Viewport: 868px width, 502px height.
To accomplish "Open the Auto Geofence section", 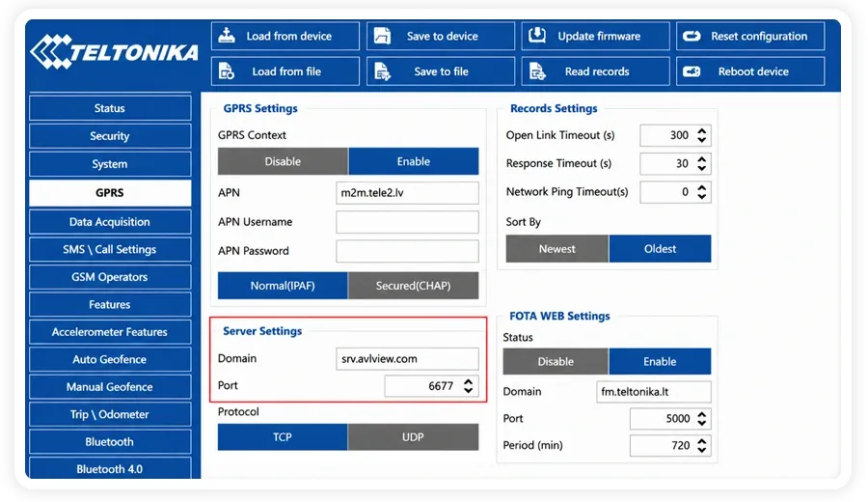I will click(x=110, y=359).
